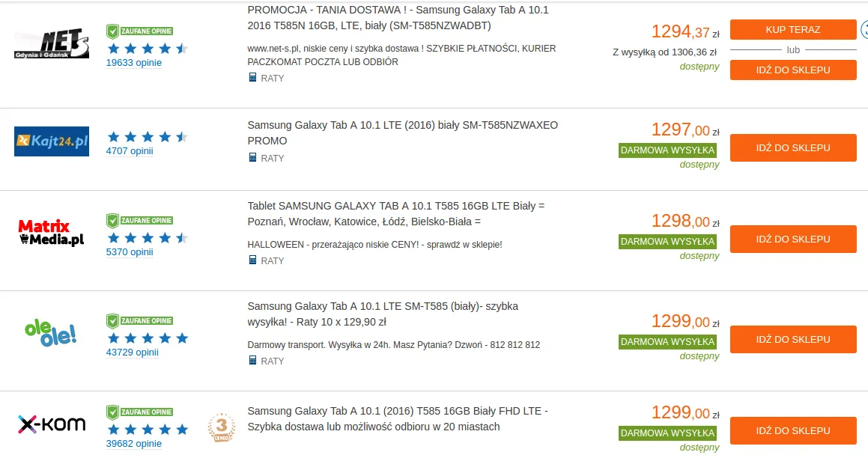Click the x-kom shop logo
This screenshot has width=868, height=467.
click(x=52, y=424)
